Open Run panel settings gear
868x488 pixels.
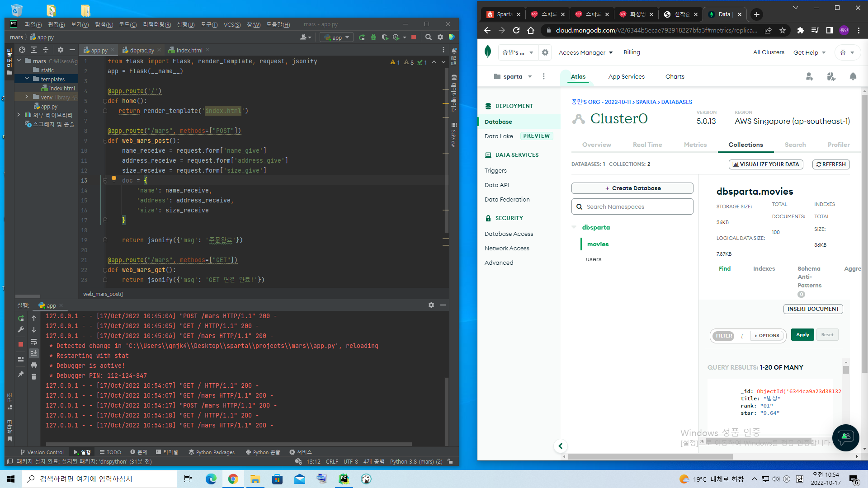431,305
